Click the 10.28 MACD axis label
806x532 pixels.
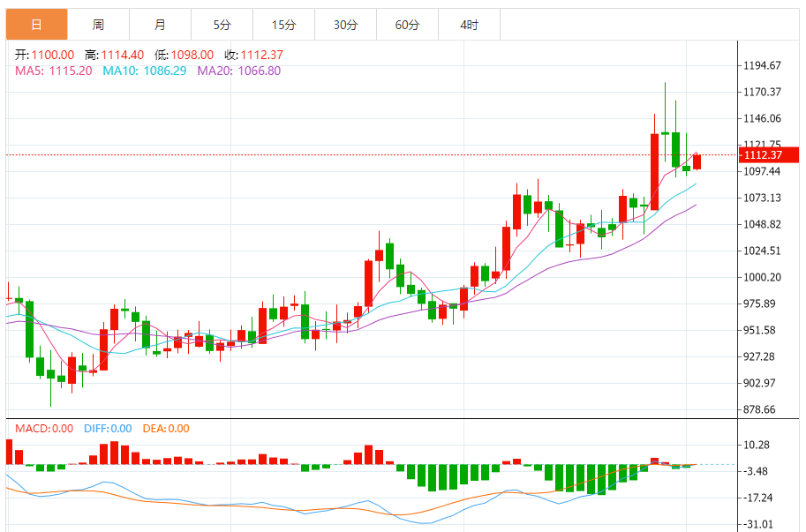coord(757,445)
